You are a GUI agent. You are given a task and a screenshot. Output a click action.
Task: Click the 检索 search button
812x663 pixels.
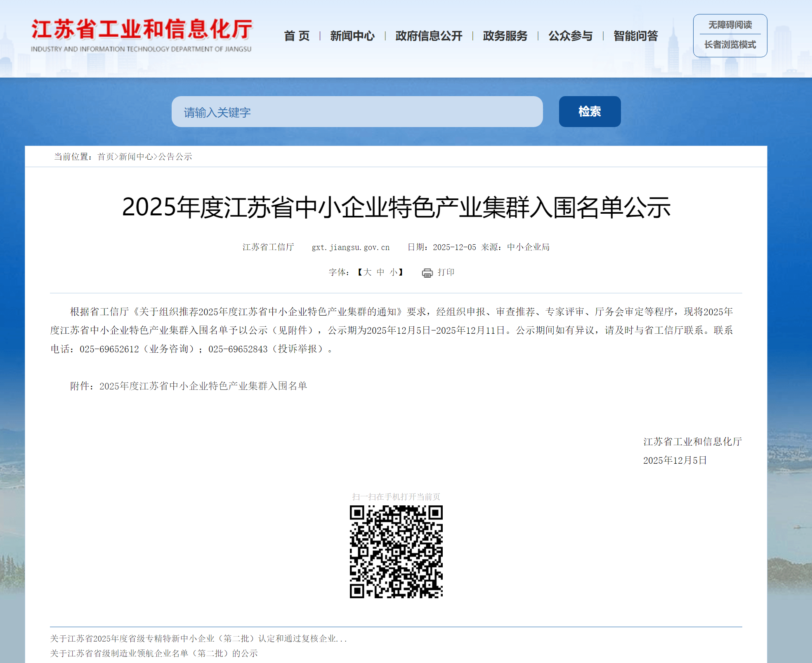pyautogui.click(x=590, y=111)
